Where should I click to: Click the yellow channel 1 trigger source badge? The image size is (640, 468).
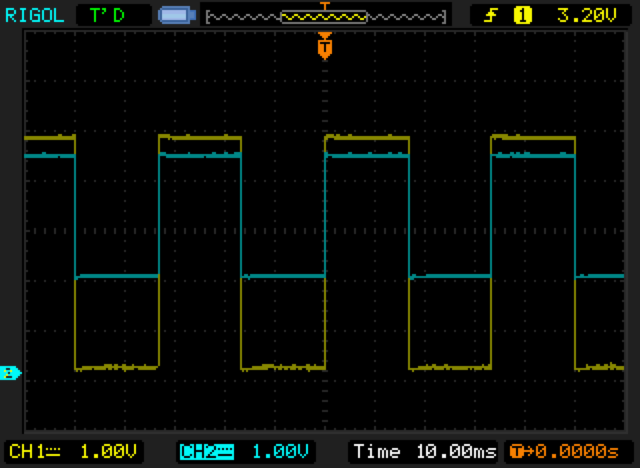click(522, 16)
